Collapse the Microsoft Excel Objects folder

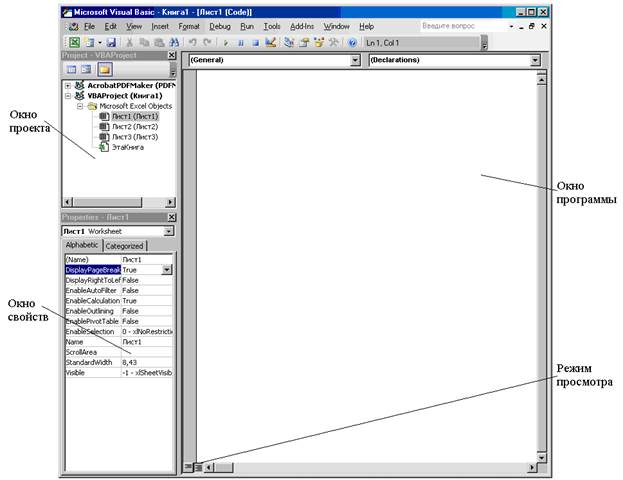[80, 106]
